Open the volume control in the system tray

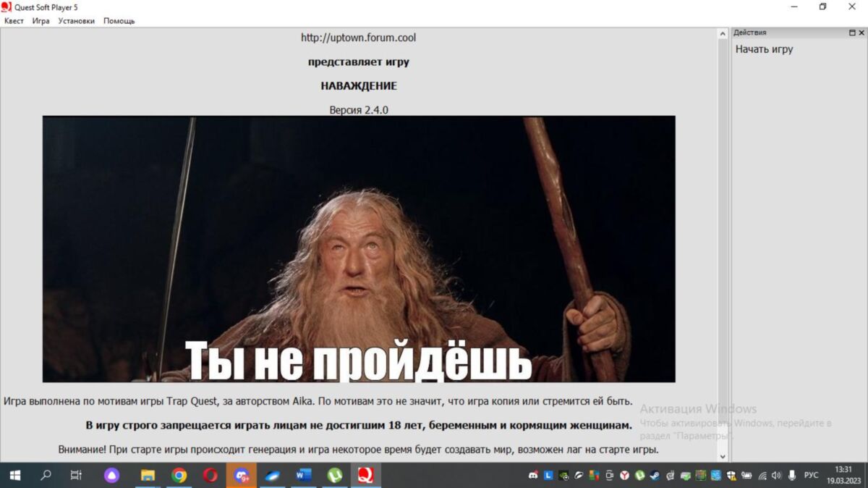(776, 476)
